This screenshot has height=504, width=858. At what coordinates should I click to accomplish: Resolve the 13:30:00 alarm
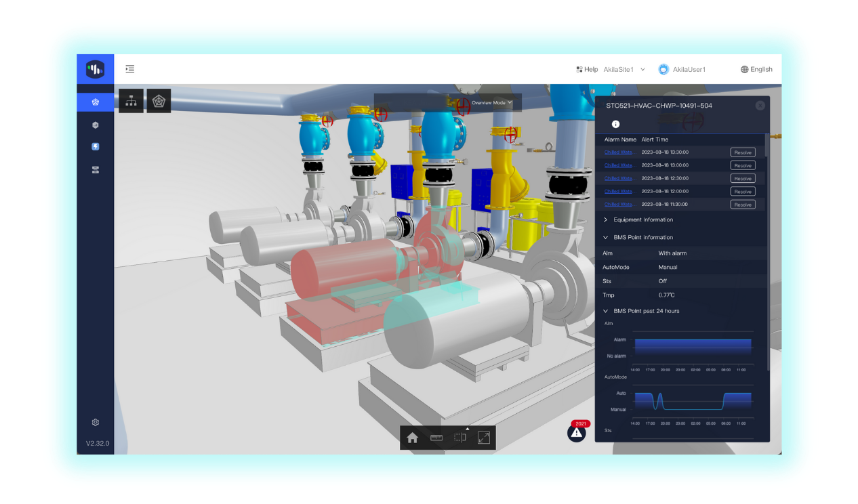pyautogui.click(x=743, y=152)
